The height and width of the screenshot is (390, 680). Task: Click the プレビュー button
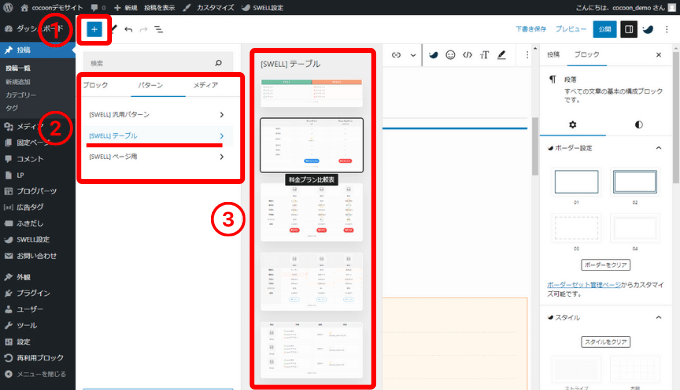pyautogui.click(x=571, y=29)
